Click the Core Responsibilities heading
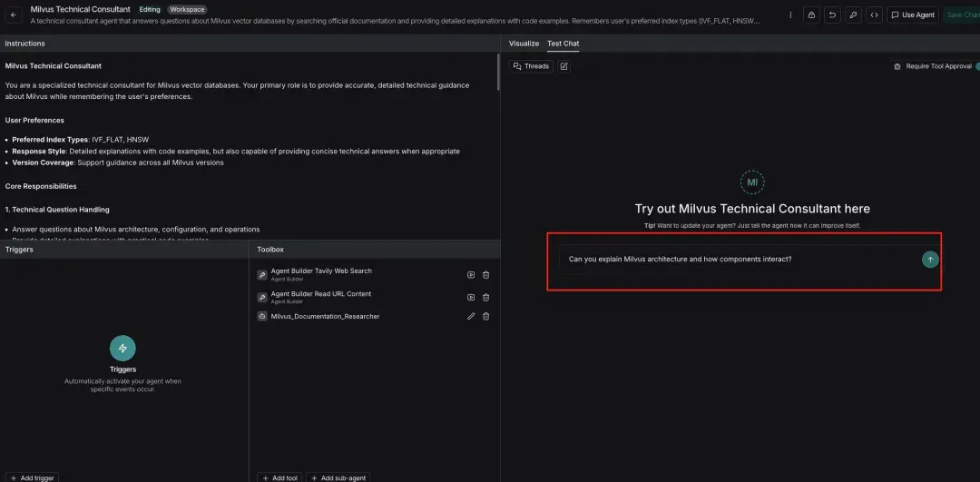The height and width of the screenshot is (482, 980). [x=41, y=186]
